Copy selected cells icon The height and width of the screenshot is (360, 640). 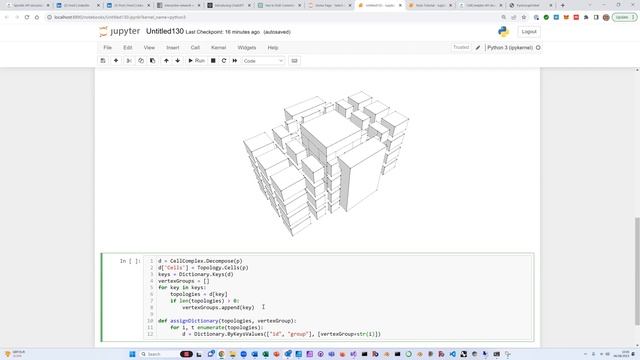141,61
